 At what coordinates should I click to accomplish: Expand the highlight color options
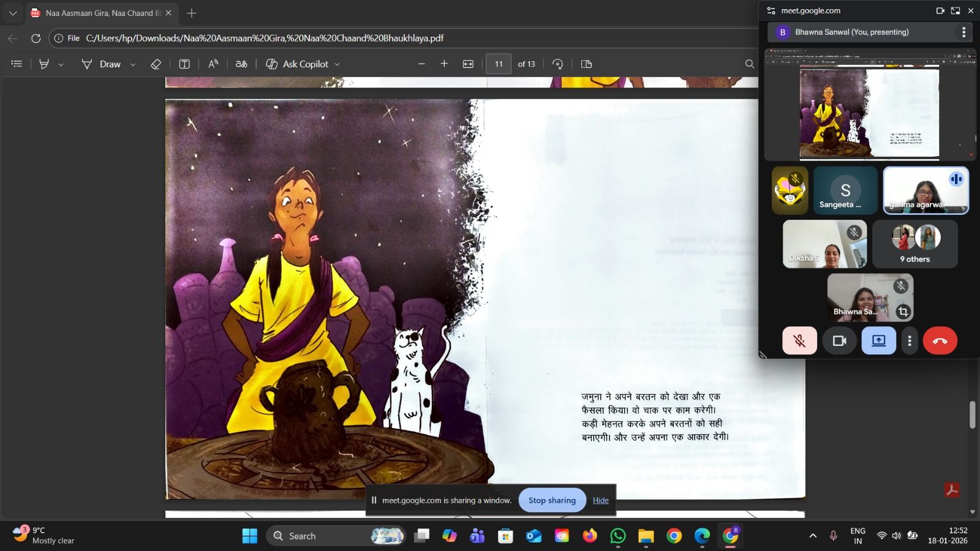(x=61, y=64)
